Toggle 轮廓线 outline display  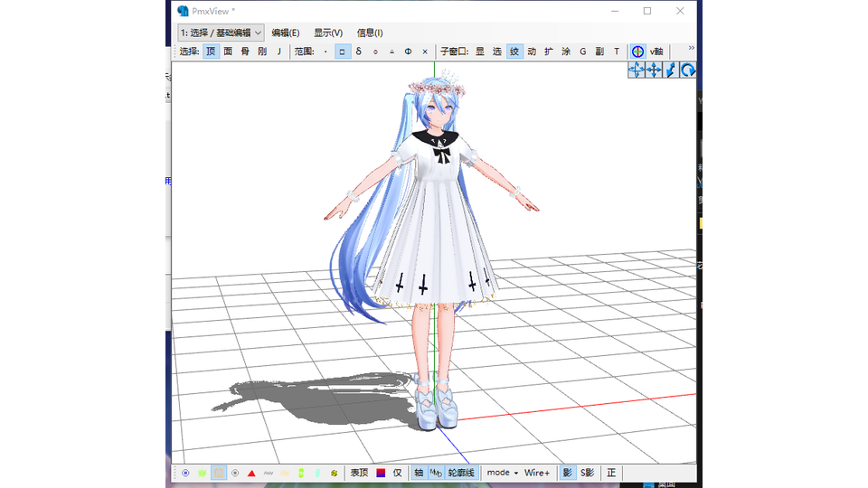pyautogui.click(x=461, y=473)
